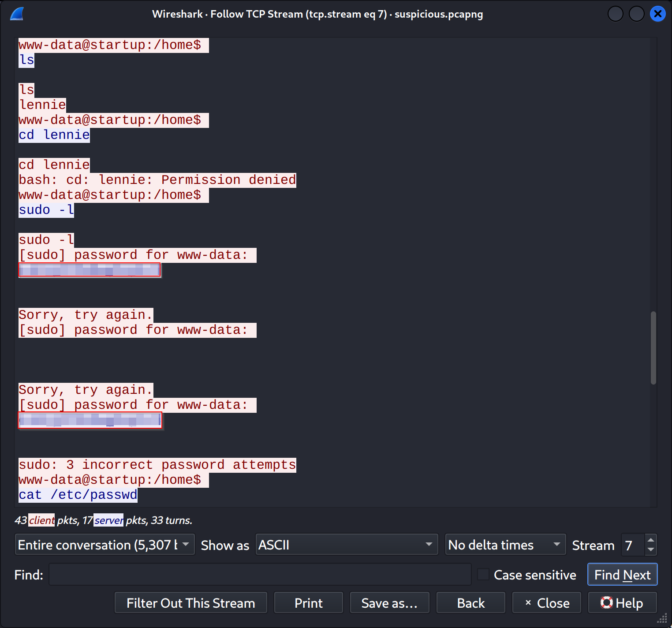
Task: Click the vertical scrollbar handle
Action: pyautogui.click(x=653, y=348)
